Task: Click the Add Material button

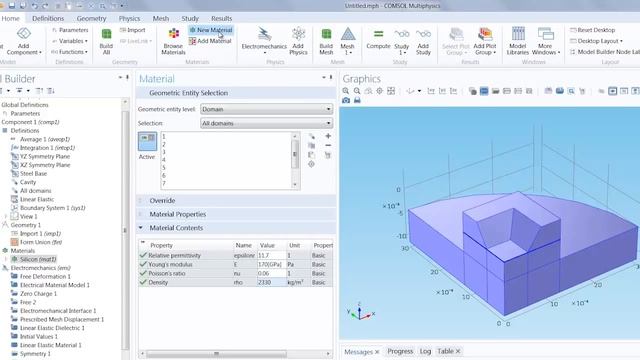Action: click(210, 41)
